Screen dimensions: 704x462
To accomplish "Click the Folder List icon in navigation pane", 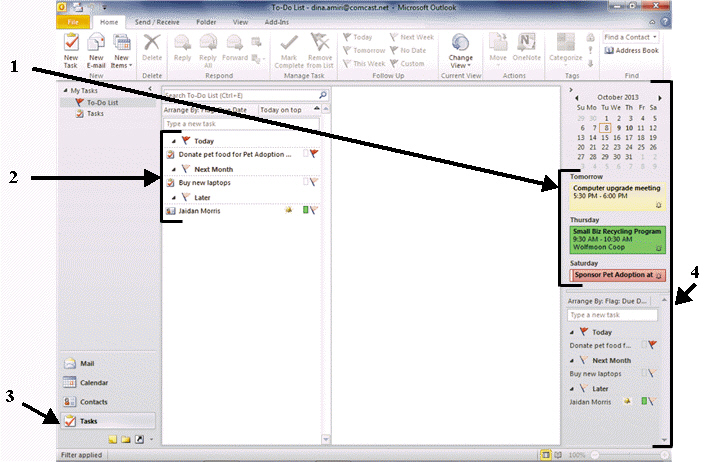I will click(x=126, y=439).
